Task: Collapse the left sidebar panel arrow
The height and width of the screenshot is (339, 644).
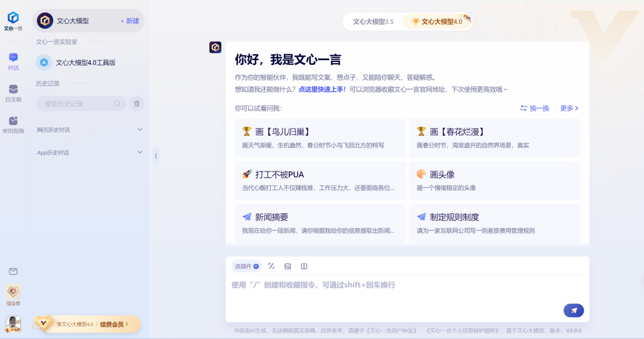Action: click(x=156, y=156)
